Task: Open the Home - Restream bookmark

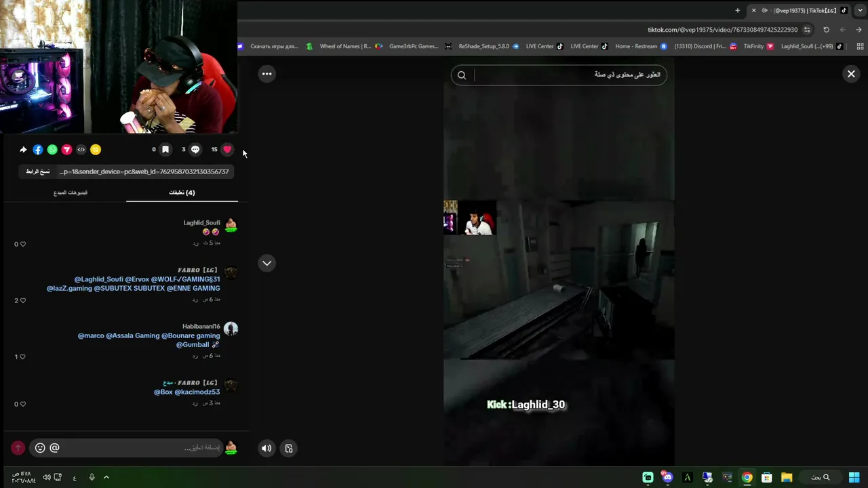Action: click(x=641, y=46)
